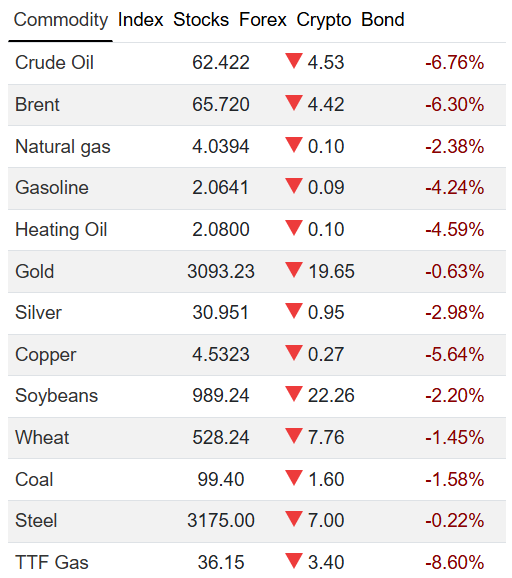Switch to the Index tab
Screen dimensions: 512x578
[140, 20]
